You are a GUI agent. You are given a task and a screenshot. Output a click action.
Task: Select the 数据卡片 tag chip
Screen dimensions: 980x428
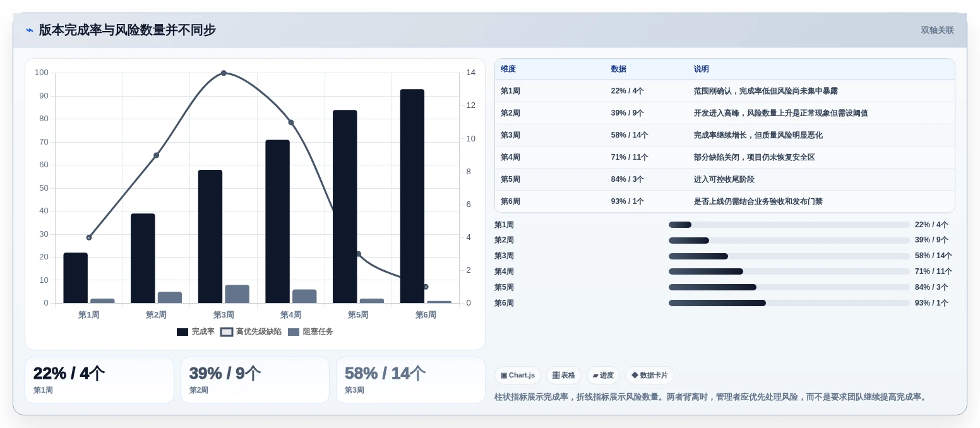tap(649, 375)
